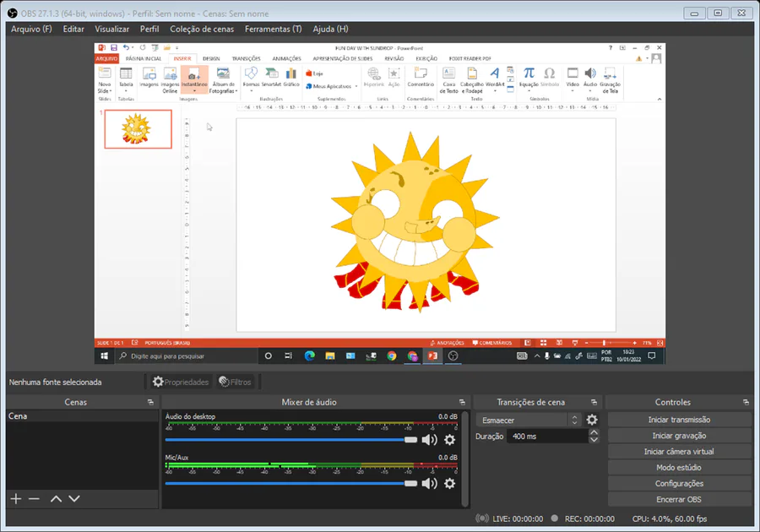Open File Explorer from the taskbar
This screenshot has height=532, width=760.
[x=330, y=356]
